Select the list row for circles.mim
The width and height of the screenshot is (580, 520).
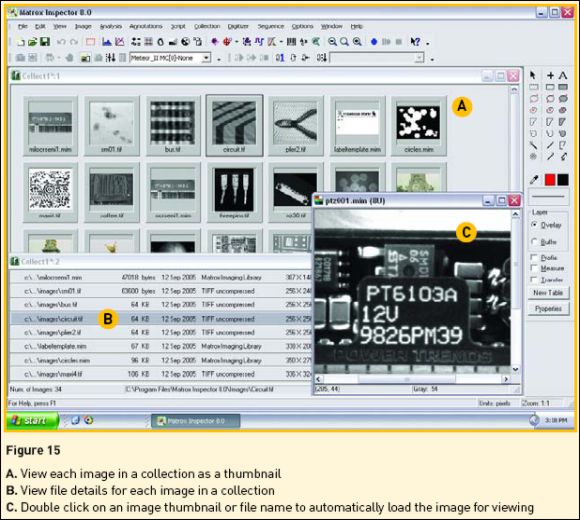(x=161, y=360)
